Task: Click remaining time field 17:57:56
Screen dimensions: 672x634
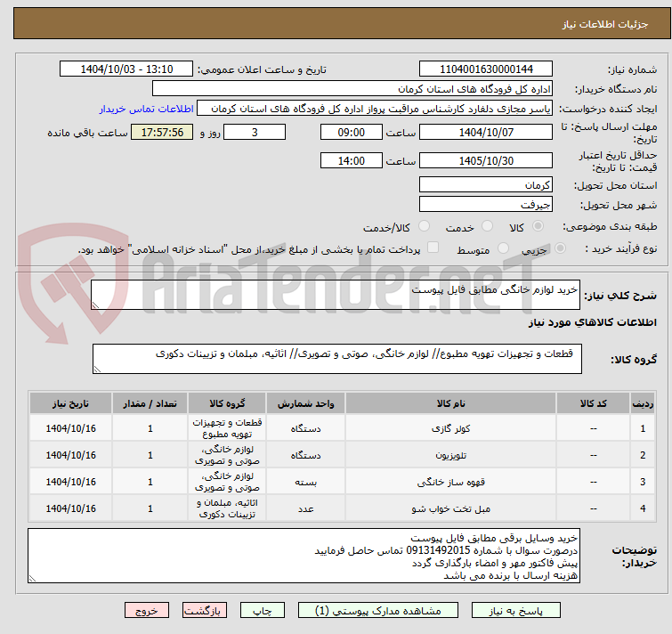Action: pyautogui.click(x=162, y=132)
